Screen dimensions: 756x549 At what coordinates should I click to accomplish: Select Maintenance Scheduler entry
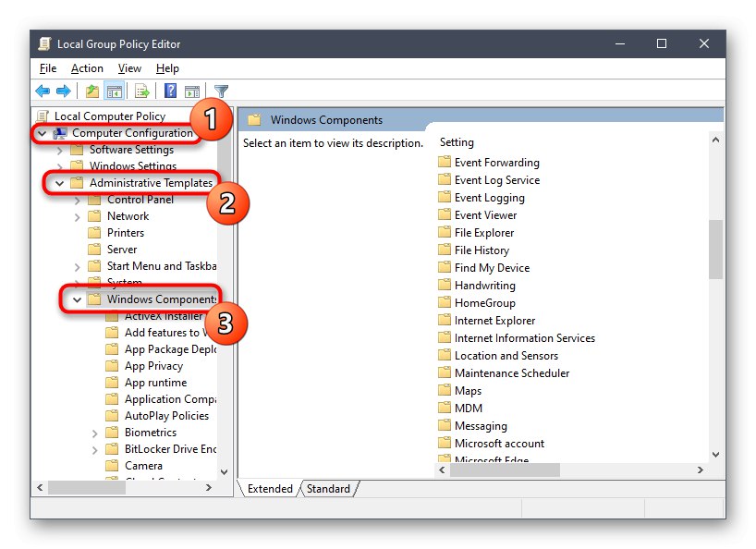click(512, 372)
